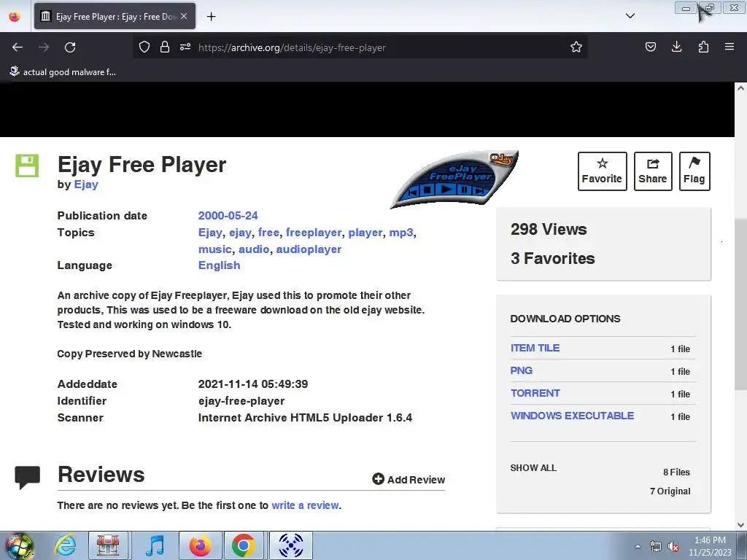Click the Share button
747x560 pixels.
[x=653, y=171]
